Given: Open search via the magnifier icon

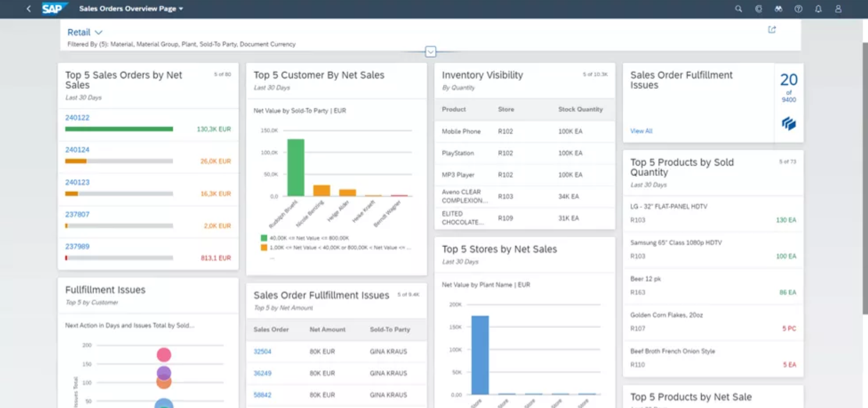Looking at the screenshot, I should coord(738,9).
